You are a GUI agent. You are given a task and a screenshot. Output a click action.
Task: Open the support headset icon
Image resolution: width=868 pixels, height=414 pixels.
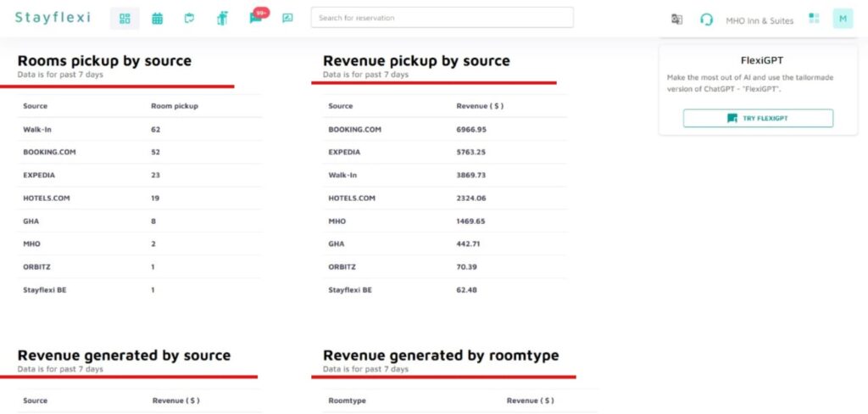pyautogui.click(x=706, y=20)
